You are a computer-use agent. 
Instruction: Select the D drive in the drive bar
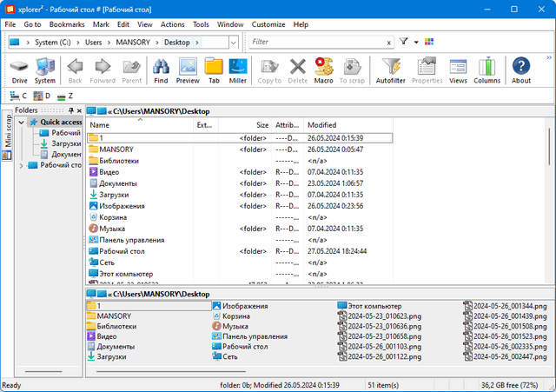(43, 96)
